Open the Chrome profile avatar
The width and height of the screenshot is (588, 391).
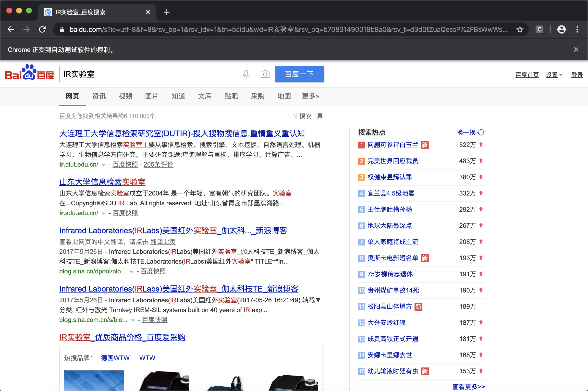[x=561, y=30]
